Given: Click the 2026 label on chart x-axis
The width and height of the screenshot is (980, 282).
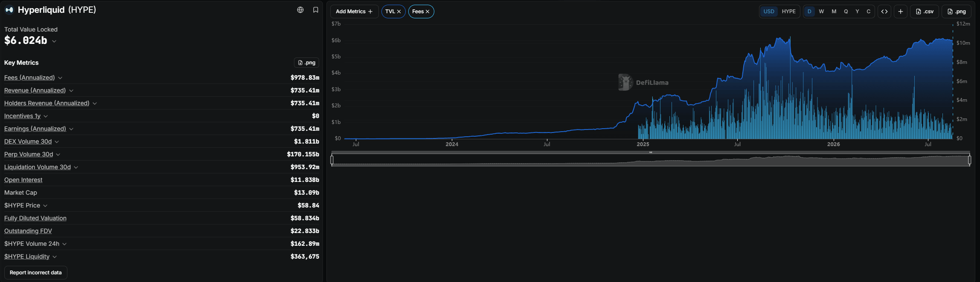Looking at the screenshot, I should tap(834, 144).
